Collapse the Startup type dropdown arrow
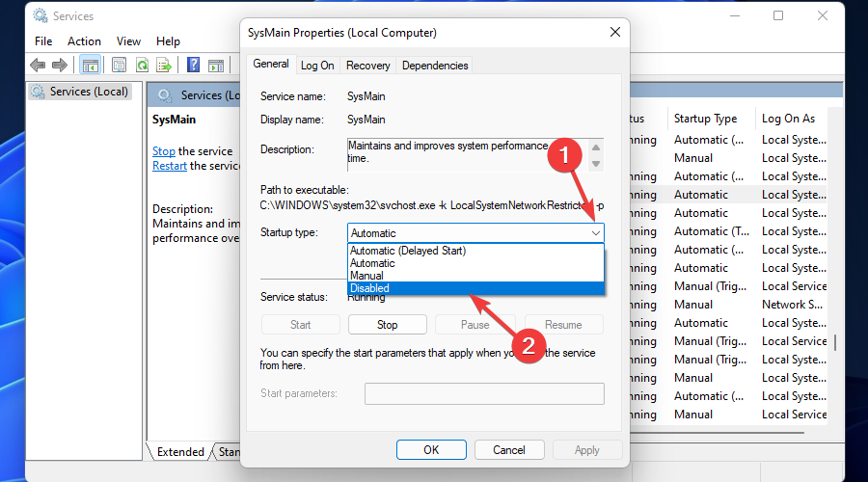 click(596, 233)
